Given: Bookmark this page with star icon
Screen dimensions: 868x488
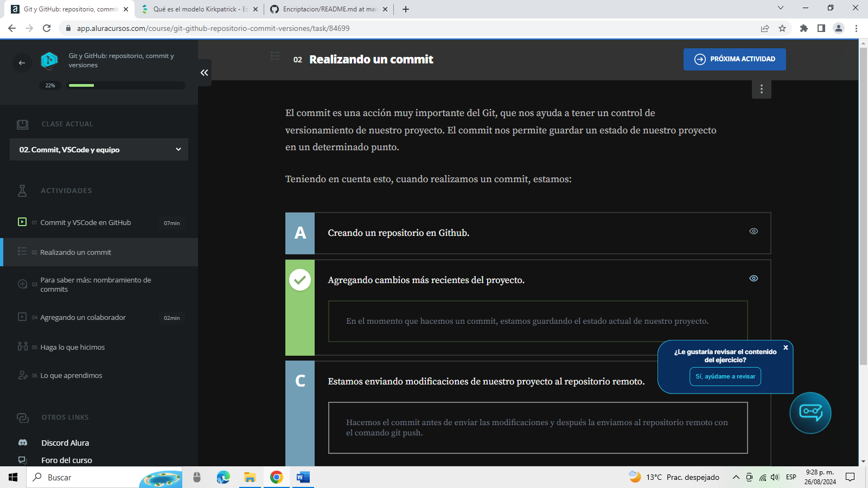Looking at the screenshot, I should pos(782,28).
